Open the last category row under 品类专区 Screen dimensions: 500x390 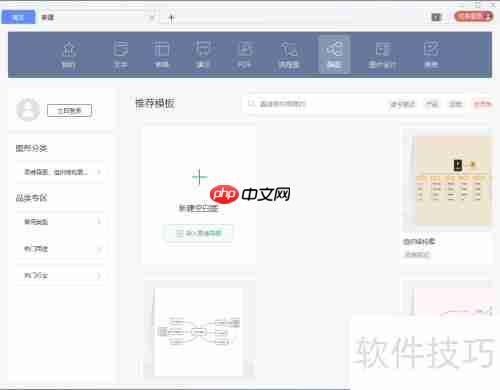tap(61, 276)
